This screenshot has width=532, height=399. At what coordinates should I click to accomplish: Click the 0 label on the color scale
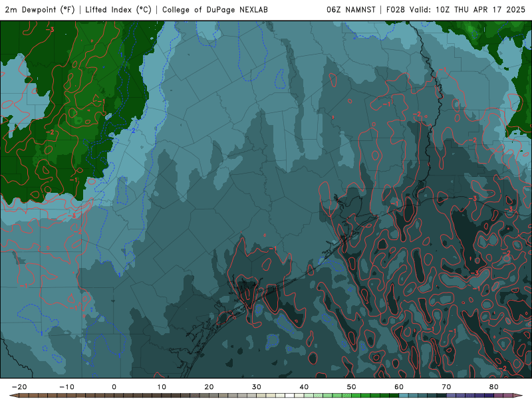(x=114, y=387)
